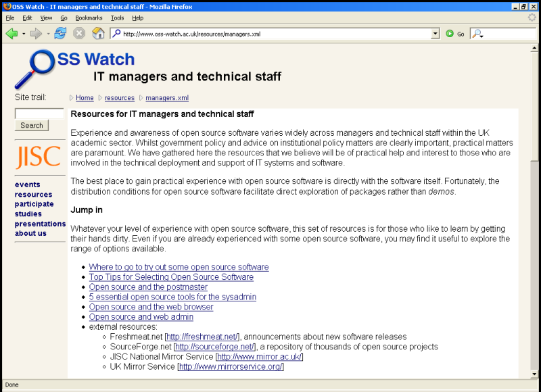Reload the page with the refresh icon

point(60,33)
